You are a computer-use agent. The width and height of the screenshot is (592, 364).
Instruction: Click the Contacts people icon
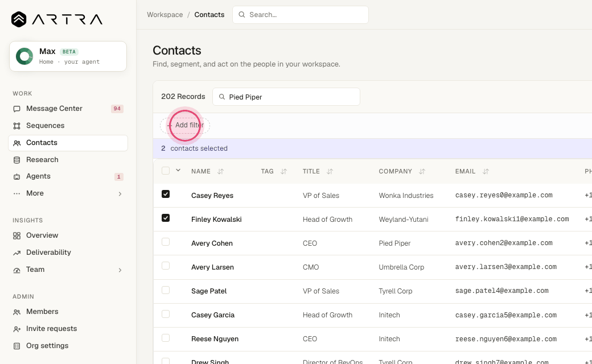17,143
